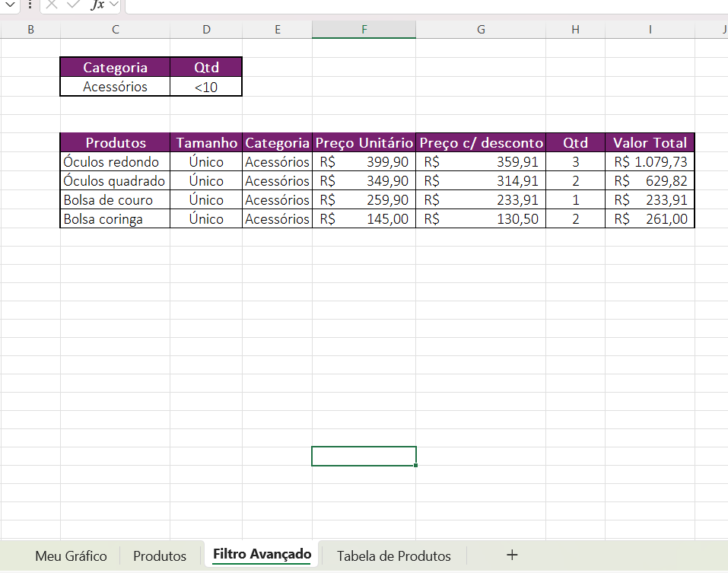
Task: Select column F header
Action: coord(364,30)
